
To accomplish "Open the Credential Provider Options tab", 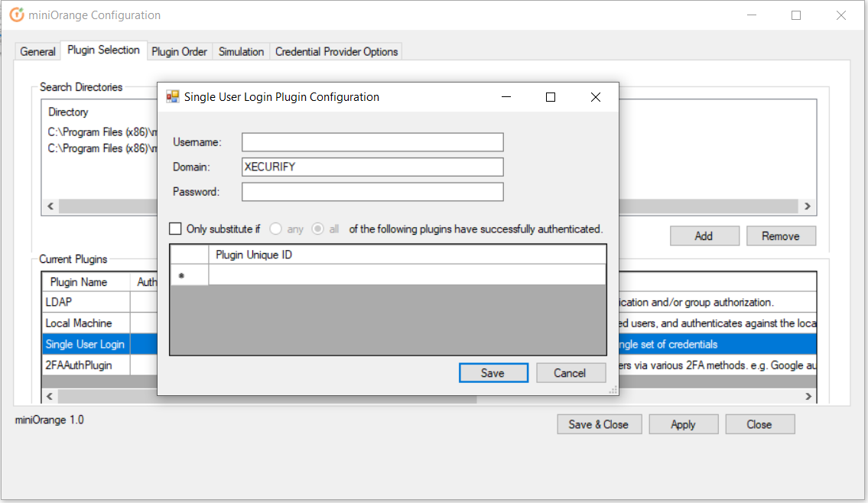I will pyautogui.click(x=336, y=51).
